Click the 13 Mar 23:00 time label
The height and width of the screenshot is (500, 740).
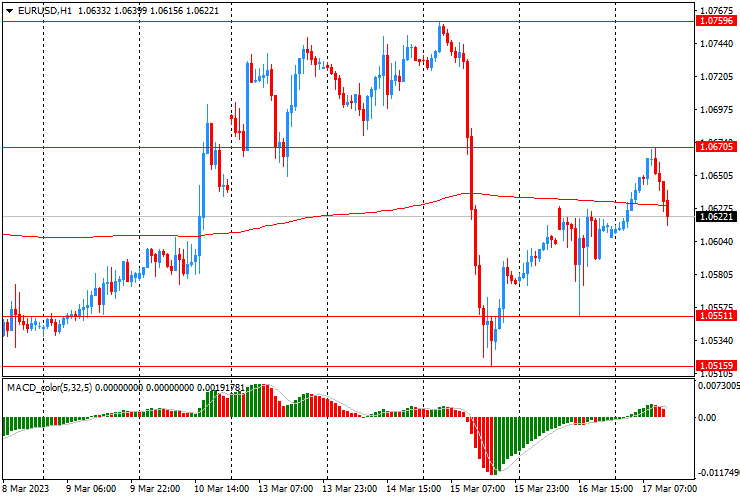point(349,488)
